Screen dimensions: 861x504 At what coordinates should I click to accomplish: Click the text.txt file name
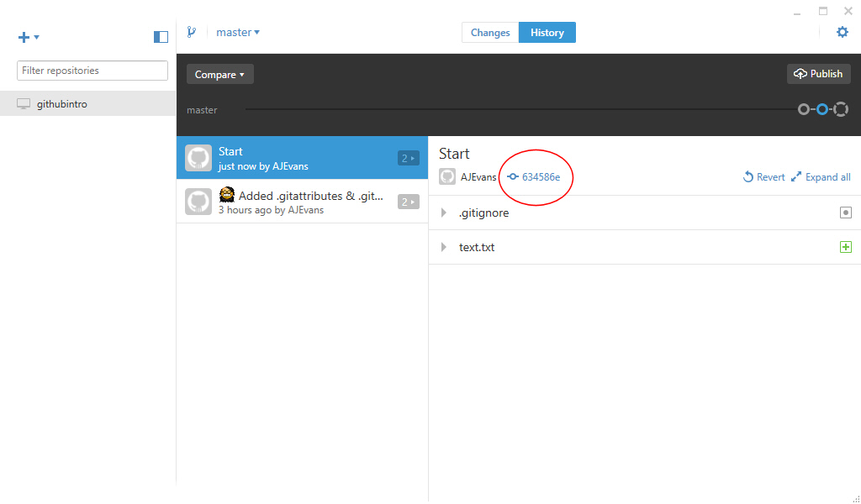[x=477, y=247]
